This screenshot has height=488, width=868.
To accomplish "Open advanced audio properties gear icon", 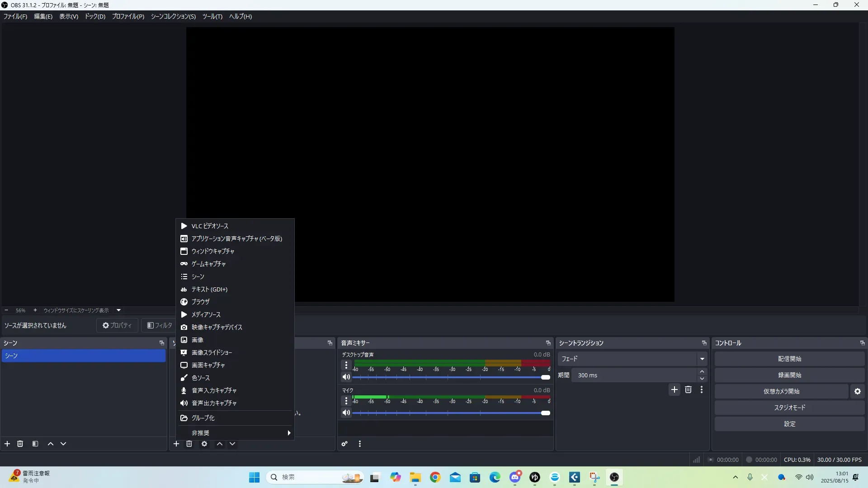I will [344, 444].
